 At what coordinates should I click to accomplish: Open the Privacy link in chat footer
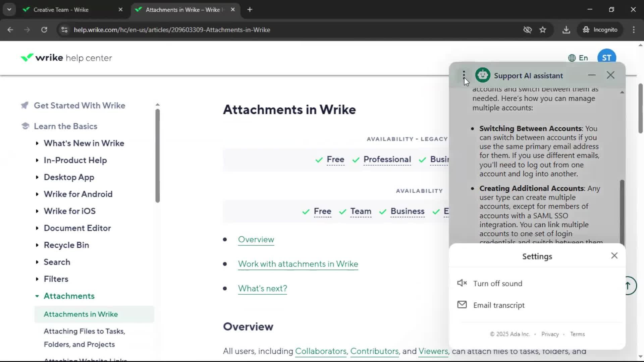coord(550,334)
